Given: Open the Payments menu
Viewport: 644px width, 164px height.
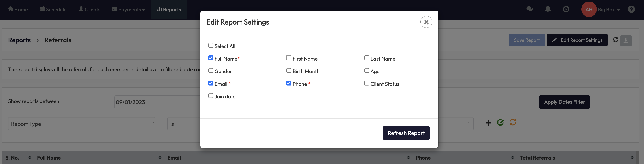Looking at the screenshot, I should coord(128,10).
